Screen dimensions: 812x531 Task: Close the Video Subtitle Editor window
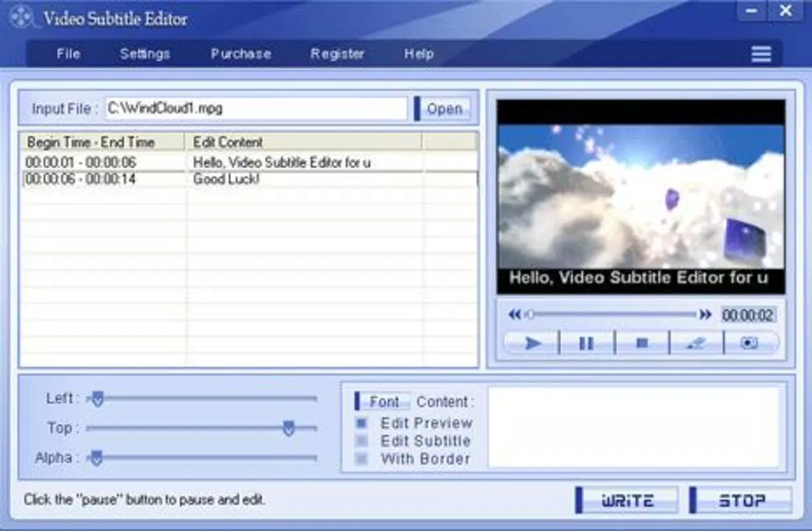(x=785, y=11)
